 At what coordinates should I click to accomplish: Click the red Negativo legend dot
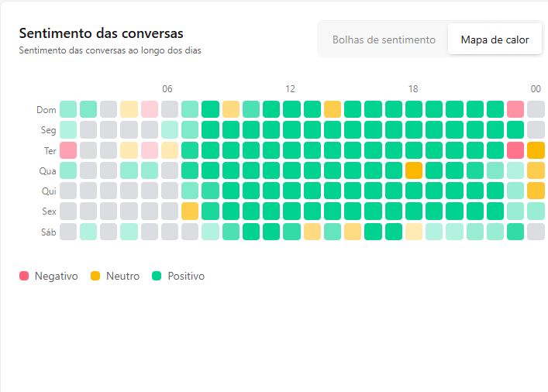click(x=24, y=276)
